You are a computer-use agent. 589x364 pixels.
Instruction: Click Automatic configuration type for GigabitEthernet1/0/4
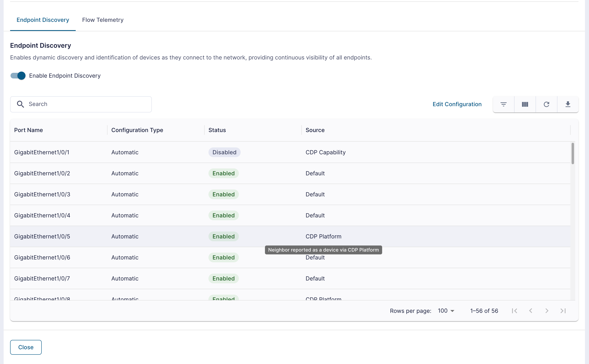[125, 215]
